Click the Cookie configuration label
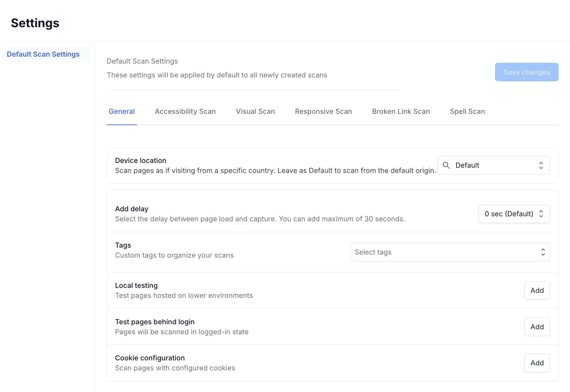This screenshot has height=392, width=570. click(x=150, y=358)
